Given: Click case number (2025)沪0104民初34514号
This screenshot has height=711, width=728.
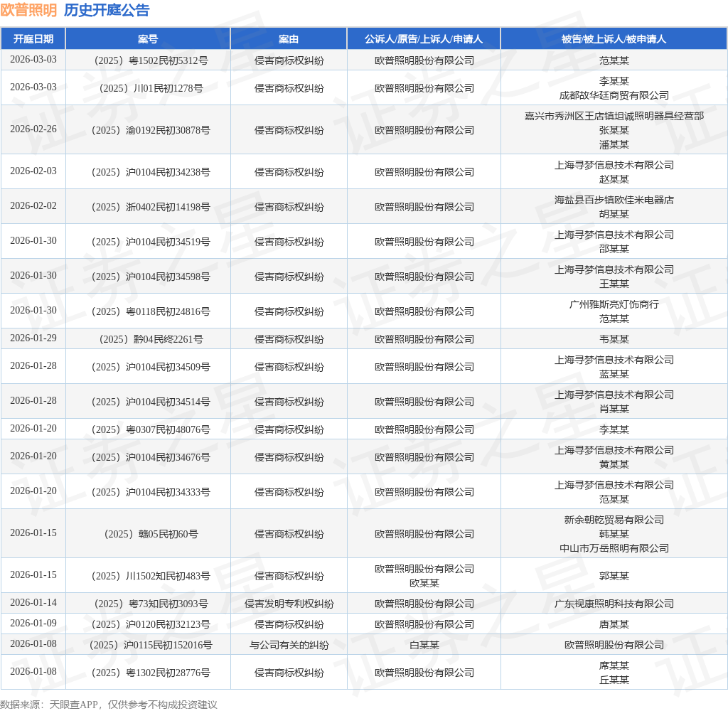Looking at the screenshot, I should point(151,402).
